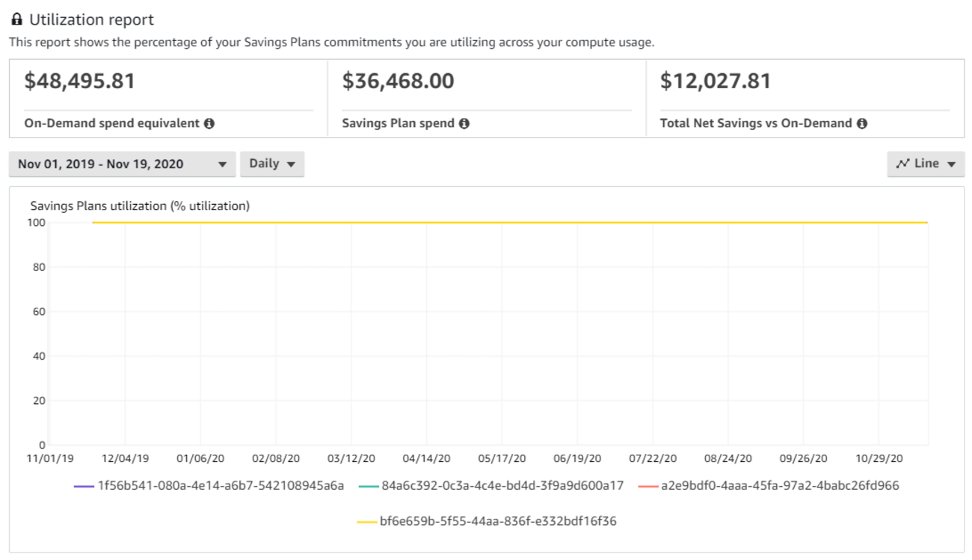Click the 04/14/20 x-axis date marker

(427, 458)
